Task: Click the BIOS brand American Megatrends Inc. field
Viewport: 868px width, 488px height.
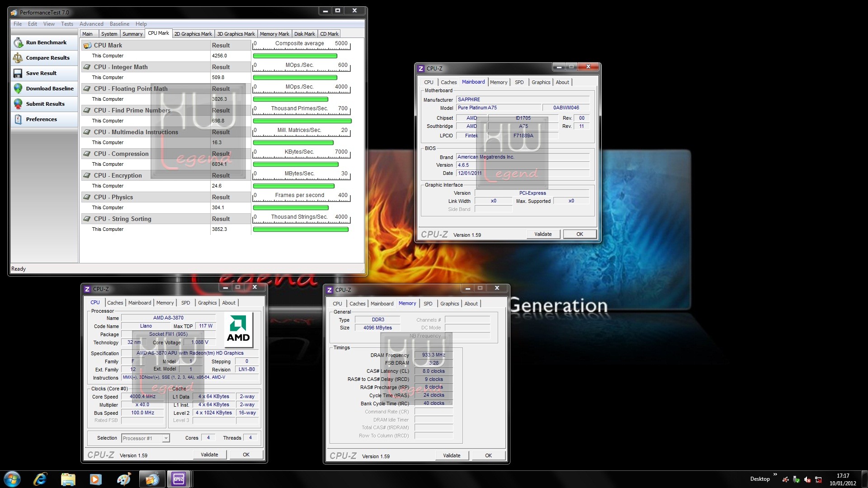Action: point(523,157)
